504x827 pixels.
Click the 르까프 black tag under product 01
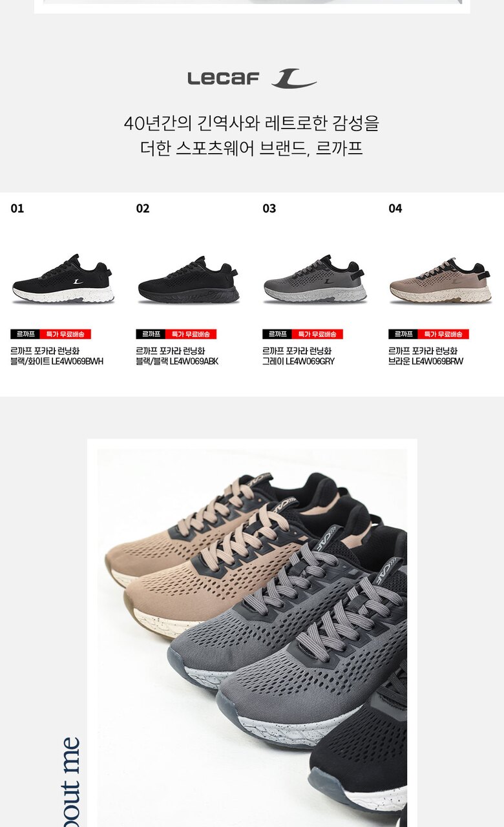(25, 334)
